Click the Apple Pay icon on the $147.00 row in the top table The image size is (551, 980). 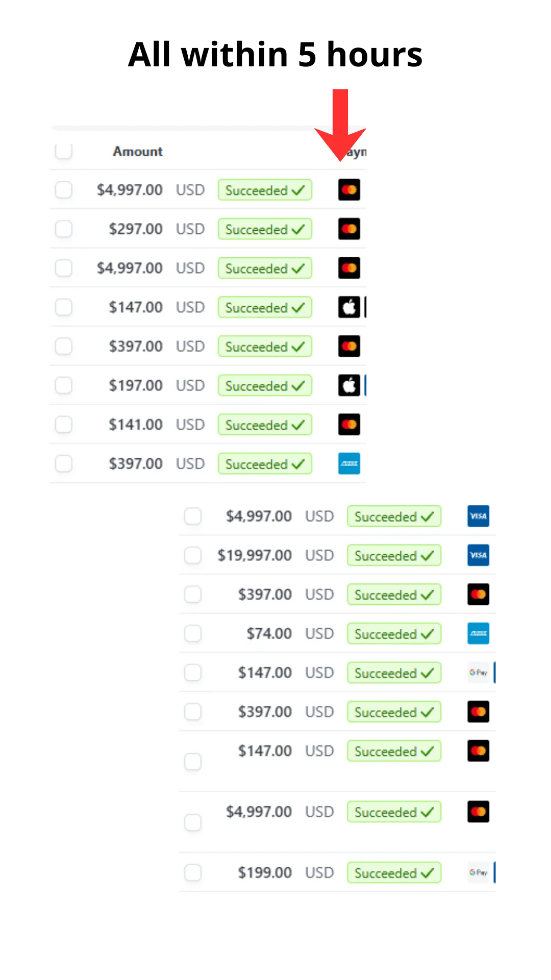pyautogui.click(x=349, y=307)
